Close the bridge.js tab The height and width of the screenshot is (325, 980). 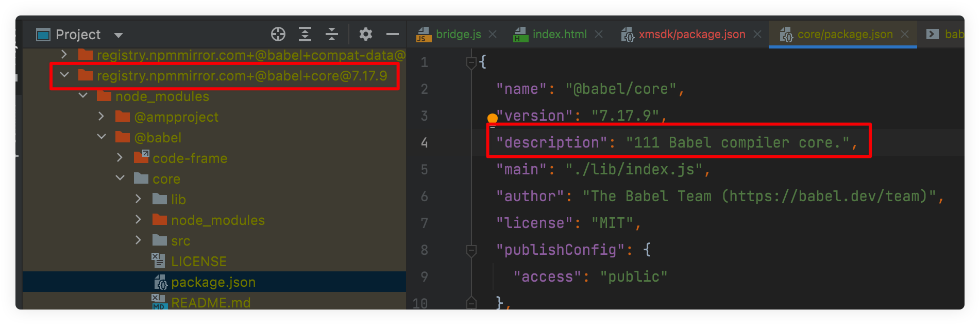(493, 34)
